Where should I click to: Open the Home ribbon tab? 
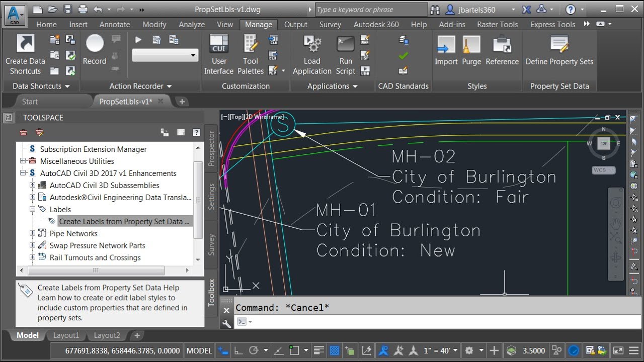tap(46, 24)
